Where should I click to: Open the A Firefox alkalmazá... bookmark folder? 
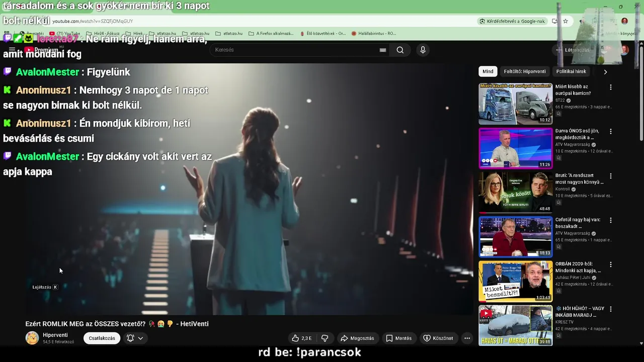click(271, 34)
